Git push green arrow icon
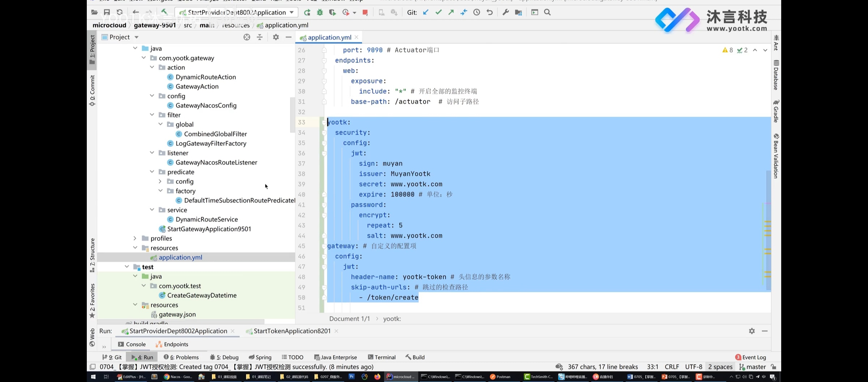 pos(451,12)
